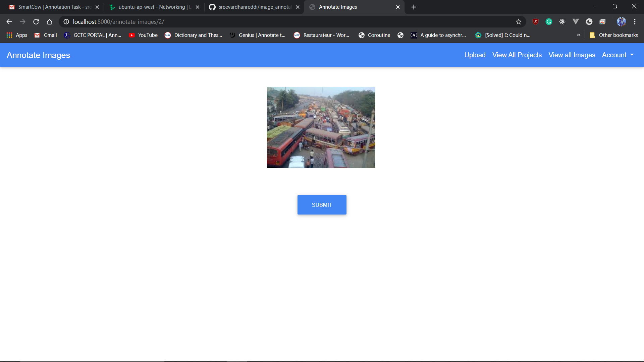Open a new tab with plus button
Screen dimensions: 644x362
coord(414,7)
